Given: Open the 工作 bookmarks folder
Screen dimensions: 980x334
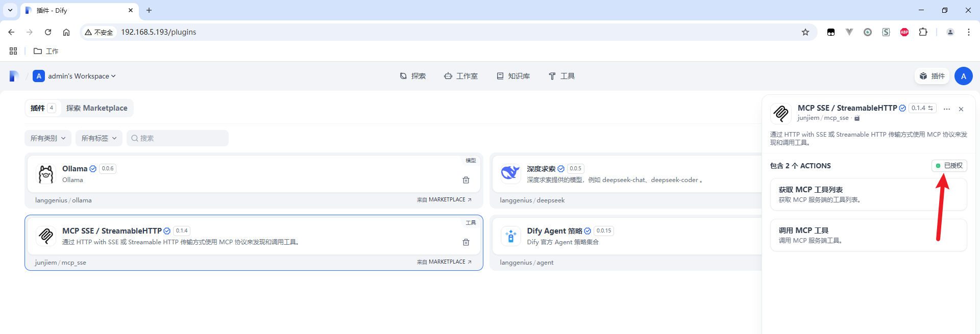Looking at the screenshot, I should [x=46, y=51].
